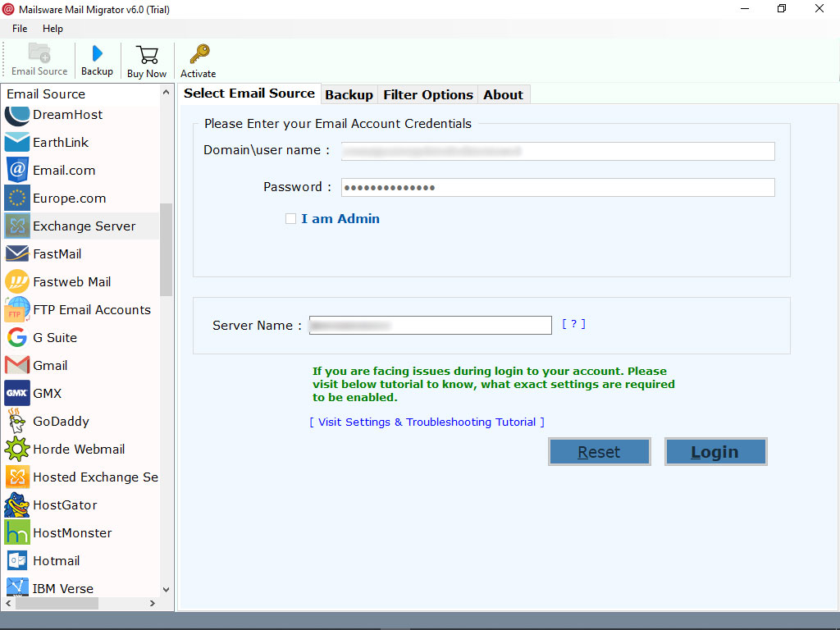
Task: Click the [ ? ] server name help link
Action: [x=573, y=324]
